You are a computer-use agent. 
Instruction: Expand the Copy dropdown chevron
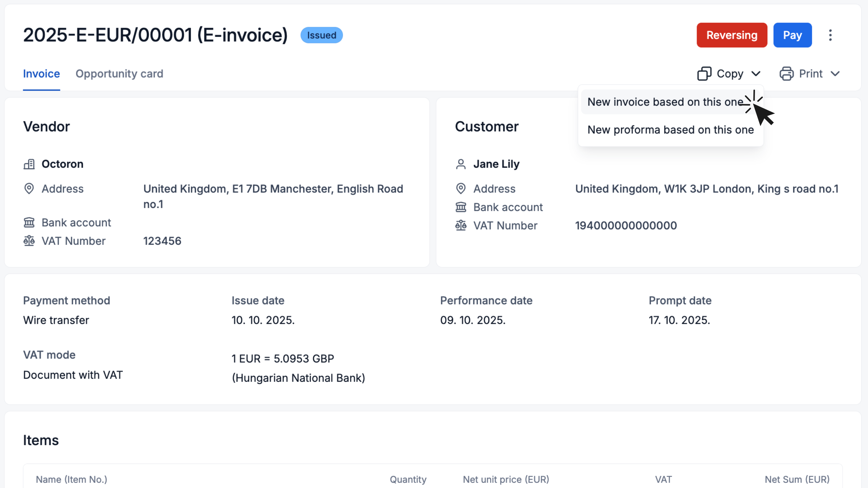tap(756, 74)
